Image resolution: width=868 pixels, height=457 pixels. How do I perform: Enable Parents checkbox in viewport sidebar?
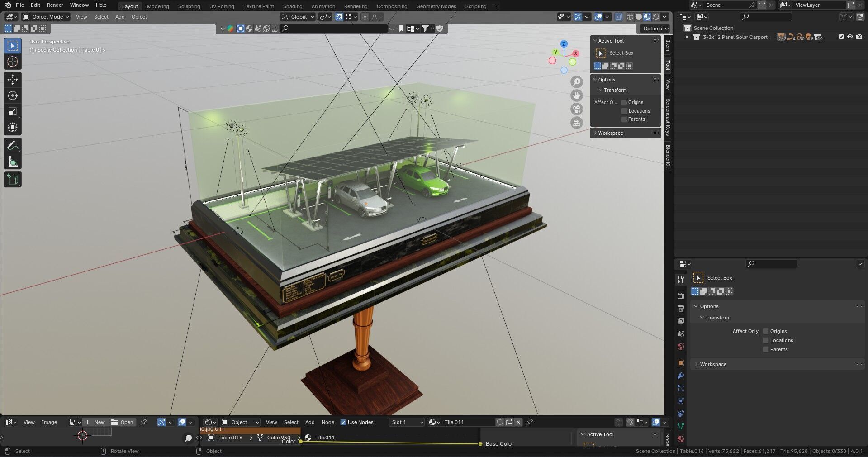624,119
